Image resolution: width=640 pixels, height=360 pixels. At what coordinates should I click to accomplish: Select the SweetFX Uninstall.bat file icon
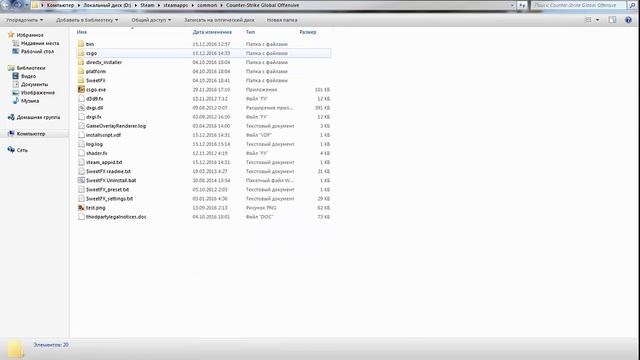pos(81,180)
